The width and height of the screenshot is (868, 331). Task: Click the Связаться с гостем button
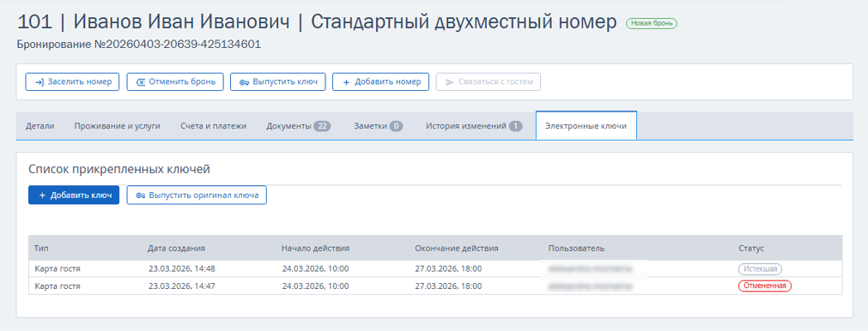(489, 81)
